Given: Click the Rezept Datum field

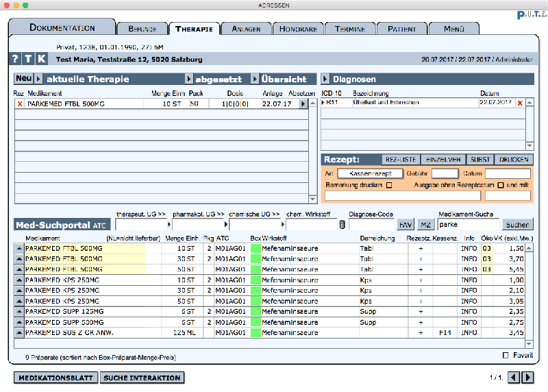Looking at the screenshot, I should (x=508, y=173).
